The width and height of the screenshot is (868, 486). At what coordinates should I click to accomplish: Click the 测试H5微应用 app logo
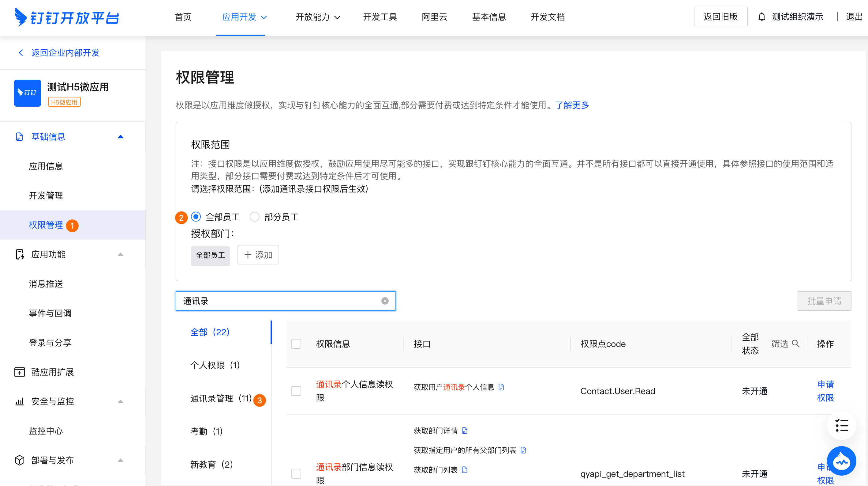(27, 93)
